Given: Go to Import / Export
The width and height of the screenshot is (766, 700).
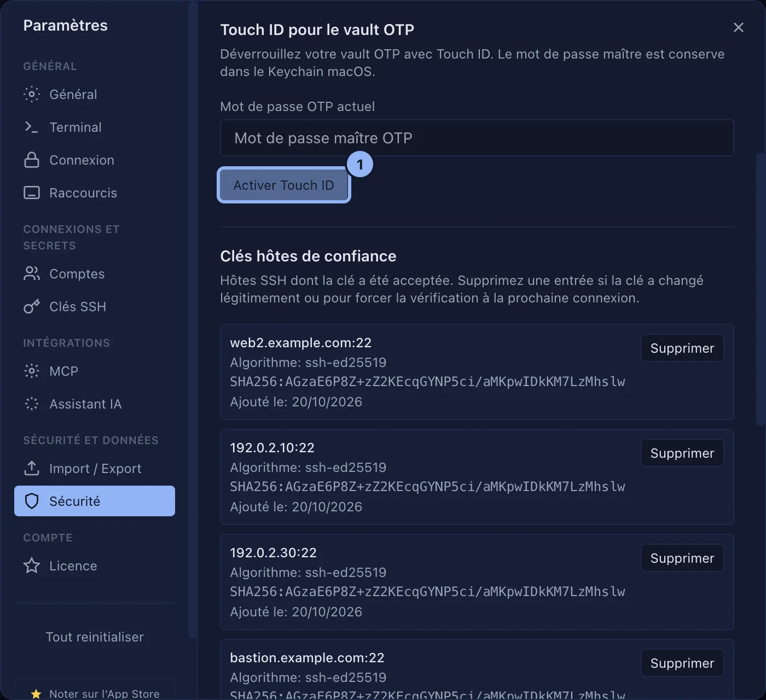Looking at the screenshot, I should (95, 468).
